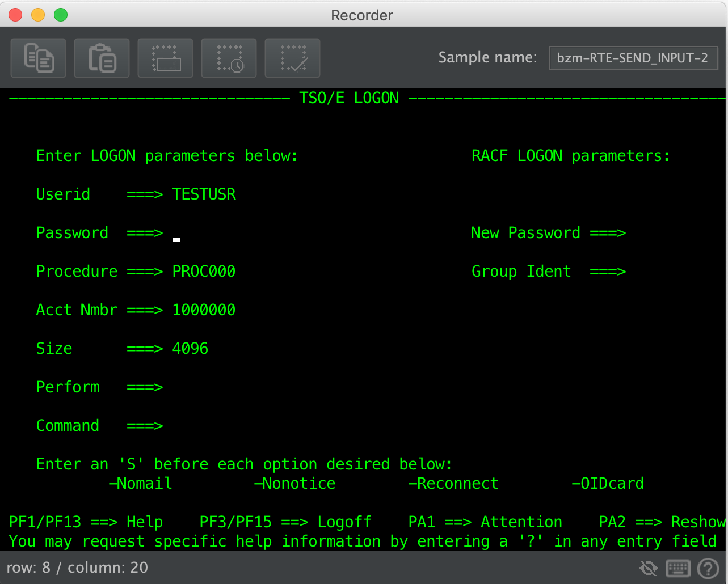Click the row 8 / column 20 status text
This screenshot has width=728, height=584.
click(x=77, y=568)
